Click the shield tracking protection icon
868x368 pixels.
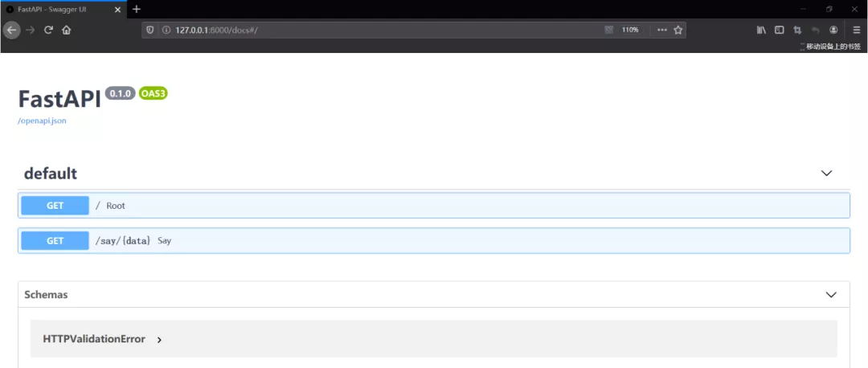point(150,30)
